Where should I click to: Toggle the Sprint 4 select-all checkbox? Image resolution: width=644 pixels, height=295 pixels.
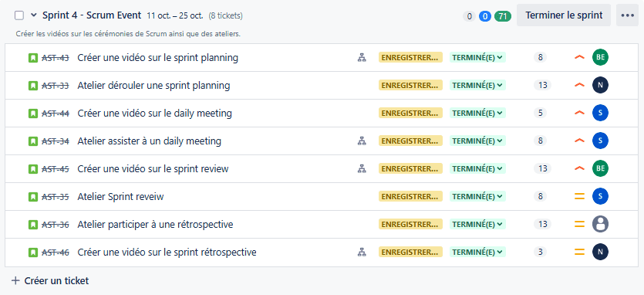pyautogui.click(x=19, y=15)
